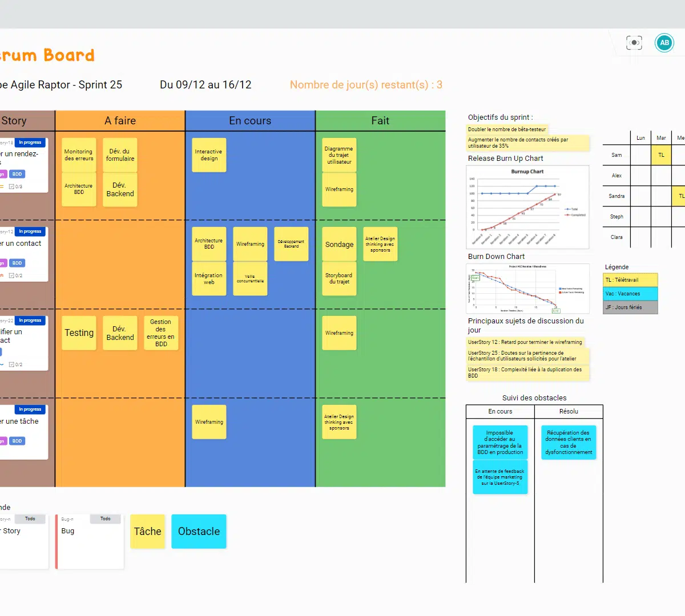Select the Burnup Chart image
Image resolution: width=685 pixels, height=616 pixels.
tap(527, 207)
